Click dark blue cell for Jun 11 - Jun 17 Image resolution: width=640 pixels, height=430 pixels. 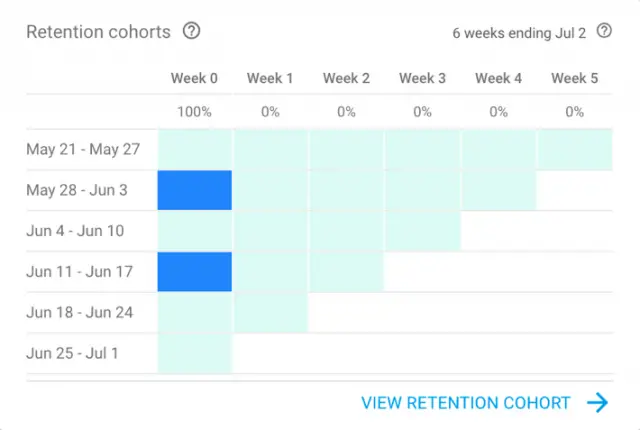[195, 272]
